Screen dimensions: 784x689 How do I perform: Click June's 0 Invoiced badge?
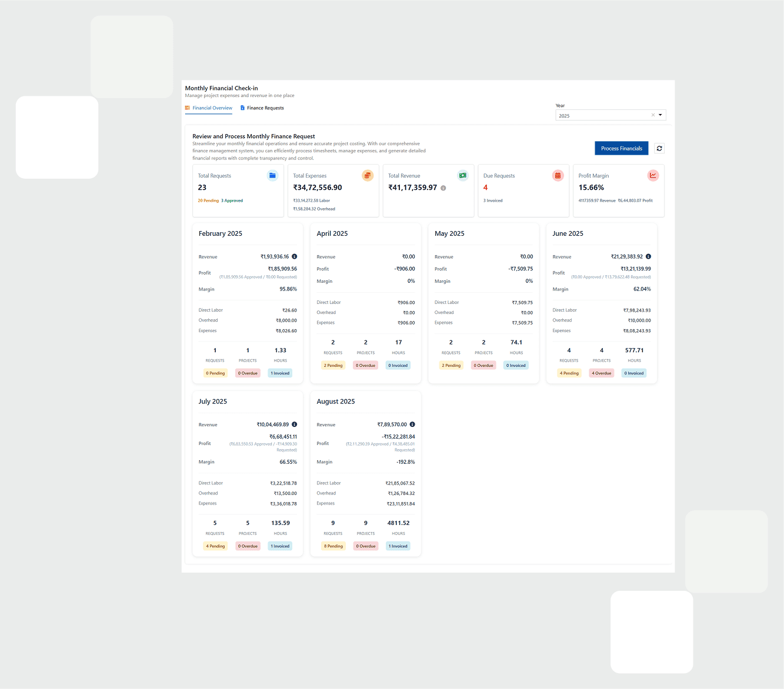[634, 373]
